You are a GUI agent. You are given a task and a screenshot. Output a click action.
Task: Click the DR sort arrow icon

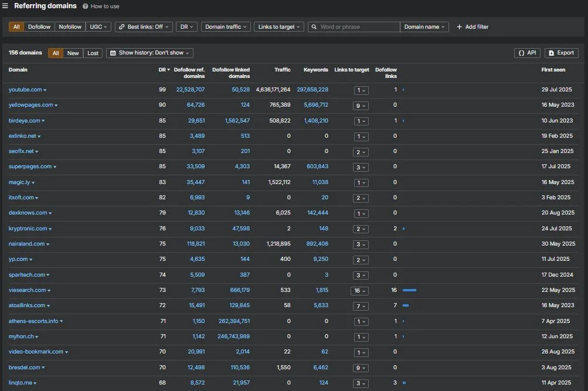tap(168, 70)
